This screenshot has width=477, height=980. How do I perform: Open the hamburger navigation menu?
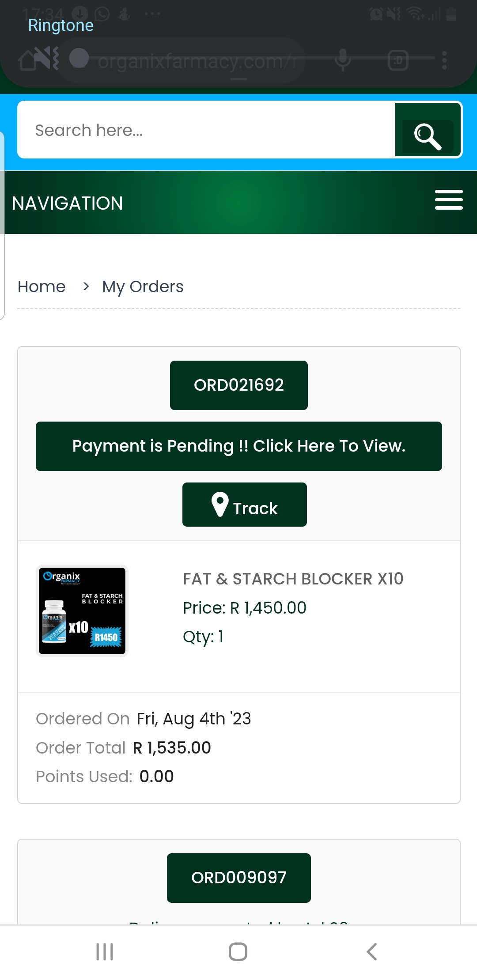[x=449, y=200]
